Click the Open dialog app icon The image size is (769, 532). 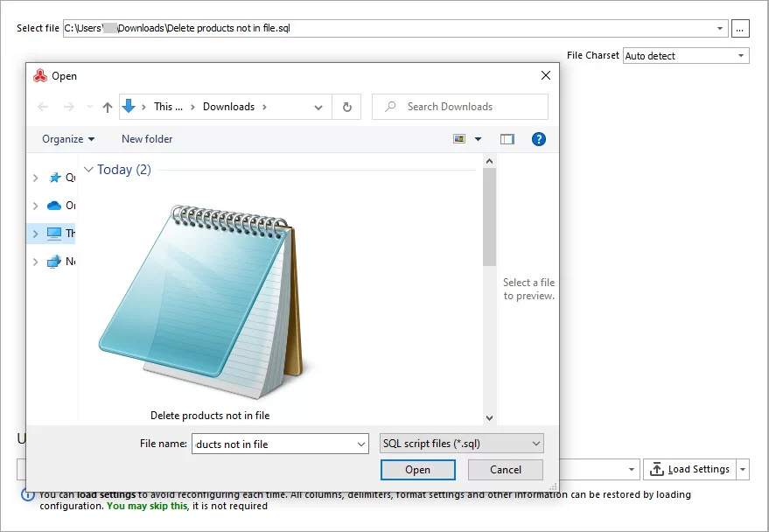pyautogui.click(x=39, y=76)
